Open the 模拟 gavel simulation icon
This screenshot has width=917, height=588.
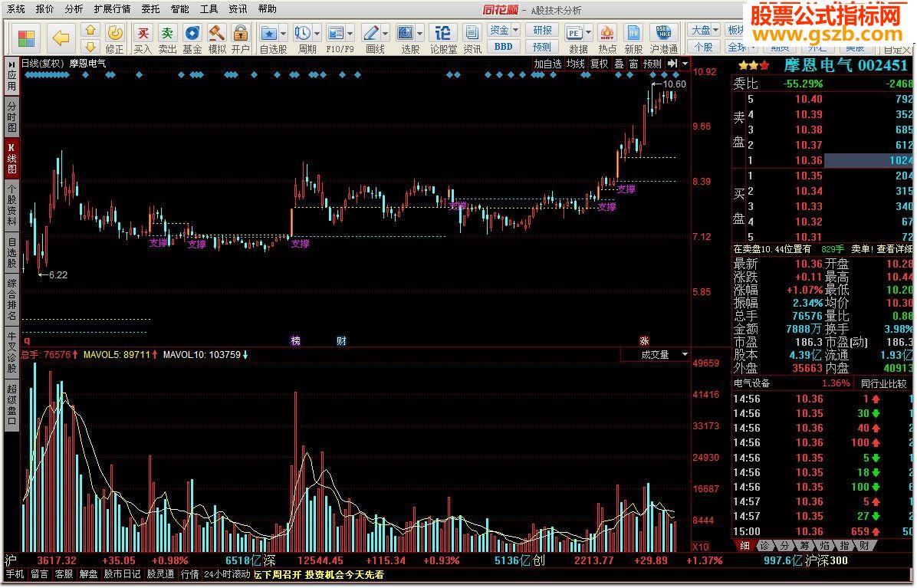click(x=216, y=33)
